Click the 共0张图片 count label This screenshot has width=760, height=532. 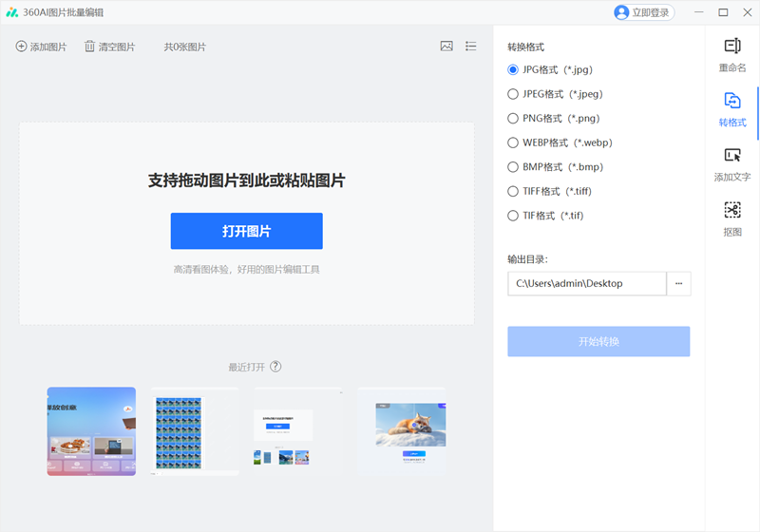tap(184, 47)
